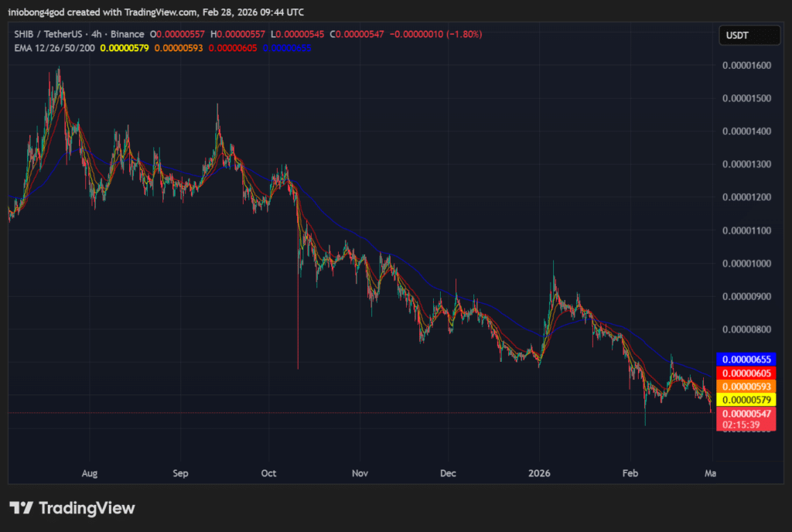792x532 pixels.
Task: Open the 4h timeframe selector
Action: pyautogui.click(x=96, y=34)
